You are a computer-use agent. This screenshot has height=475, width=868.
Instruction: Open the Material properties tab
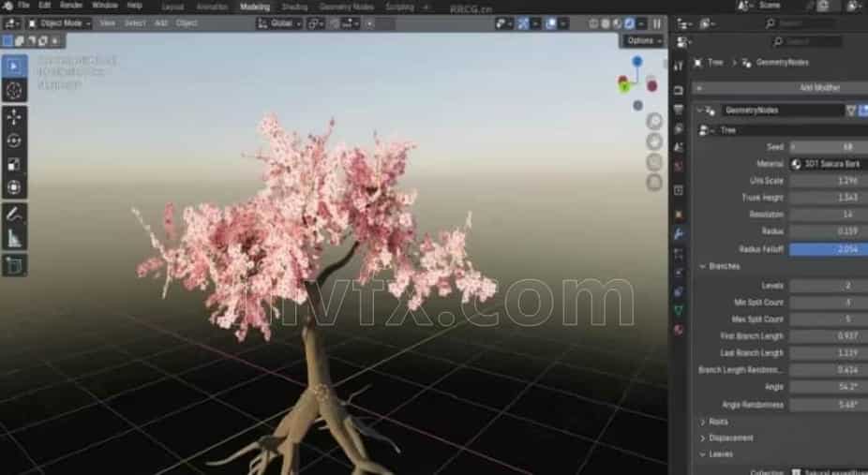coord(679,330)
